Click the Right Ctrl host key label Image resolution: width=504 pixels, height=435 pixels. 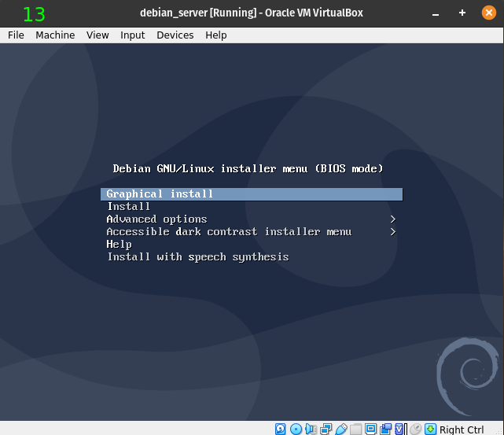click(x=462, y=429)
